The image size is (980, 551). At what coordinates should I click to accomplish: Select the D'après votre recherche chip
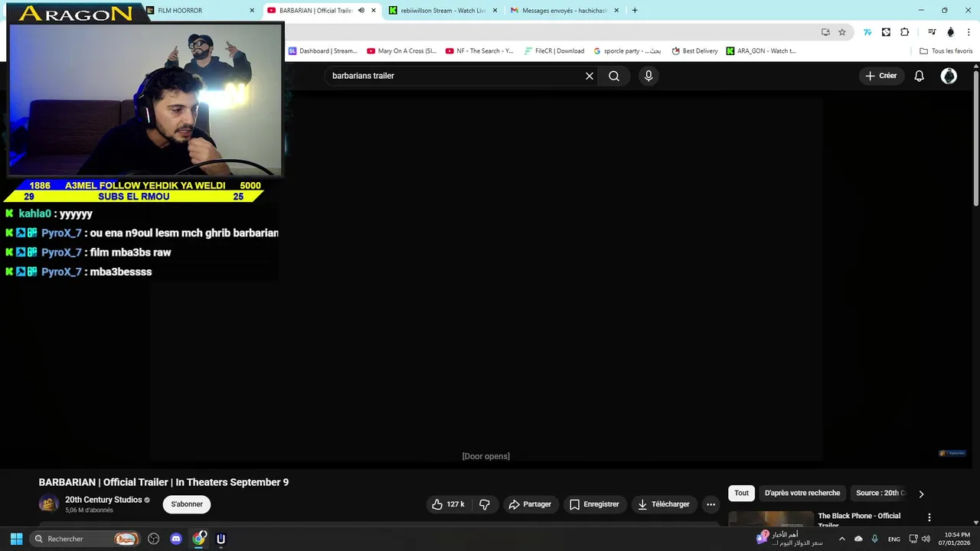coord(802,493)
